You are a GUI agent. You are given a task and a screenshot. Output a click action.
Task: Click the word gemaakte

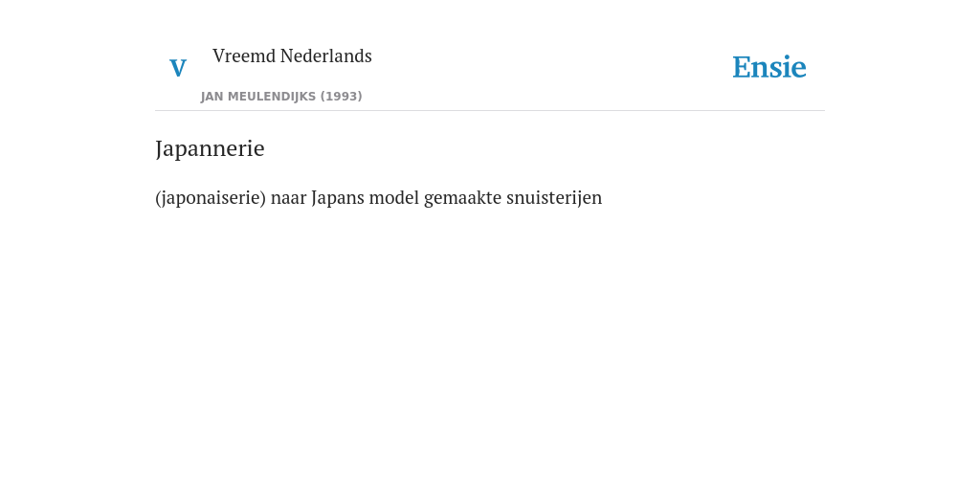pyautogui.click(x=462, y=198)
